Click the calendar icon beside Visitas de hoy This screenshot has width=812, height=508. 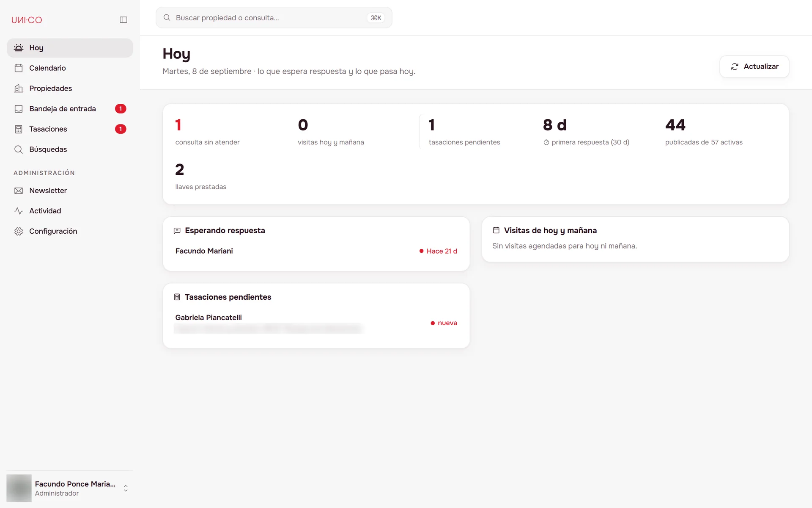(x=496, y=230)
